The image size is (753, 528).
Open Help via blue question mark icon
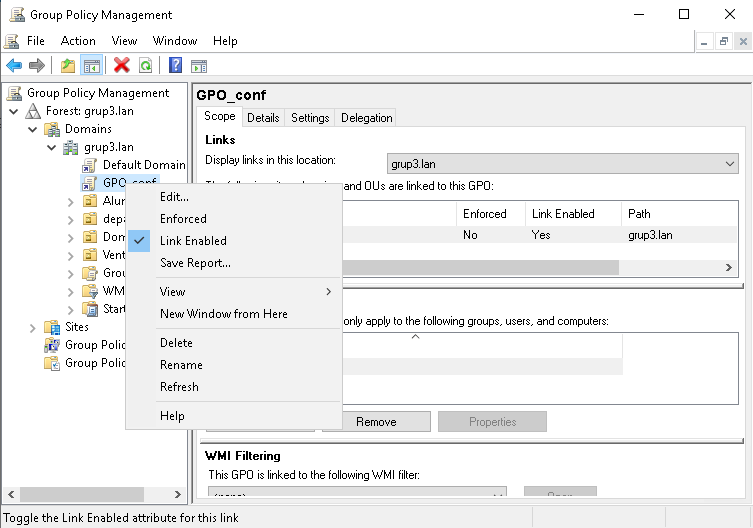pos(175,66)
